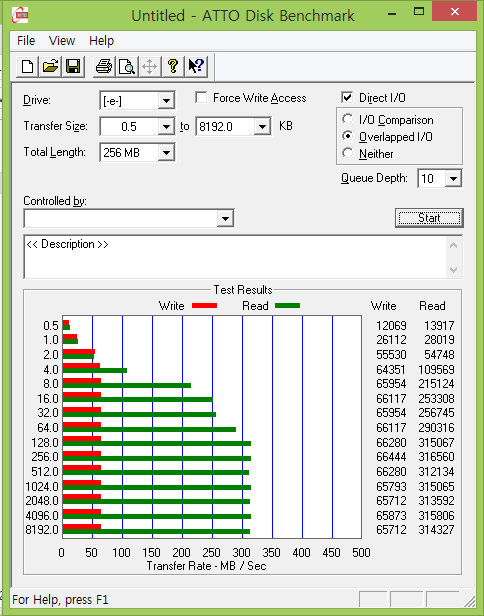Open the File menu
This screenshot has width=484, height=616.
coord(26,41)
